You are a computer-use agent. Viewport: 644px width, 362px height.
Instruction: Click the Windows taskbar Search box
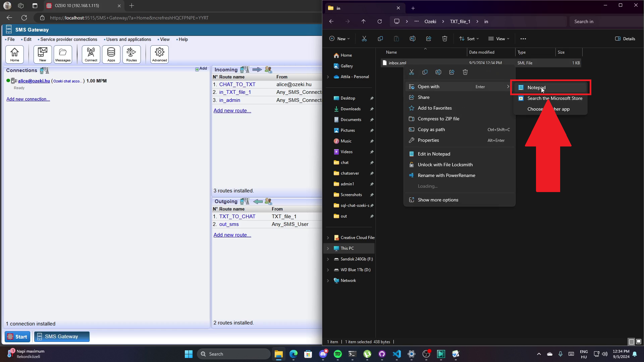point(233,354)
